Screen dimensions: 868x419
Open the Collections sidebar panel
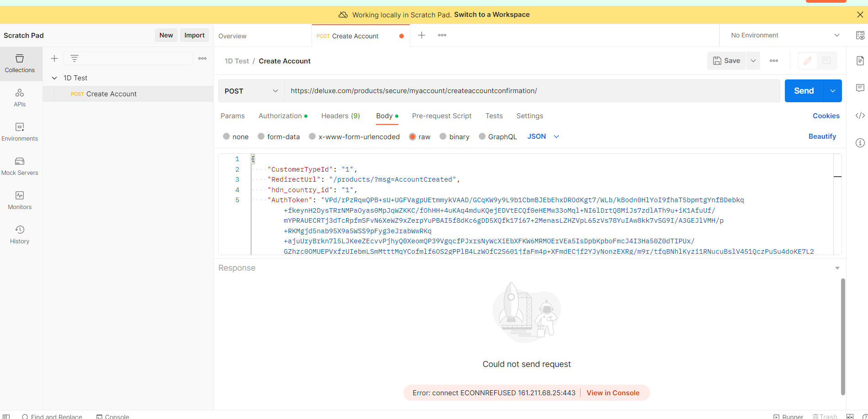pyautogui.click(x=20, y=63)
